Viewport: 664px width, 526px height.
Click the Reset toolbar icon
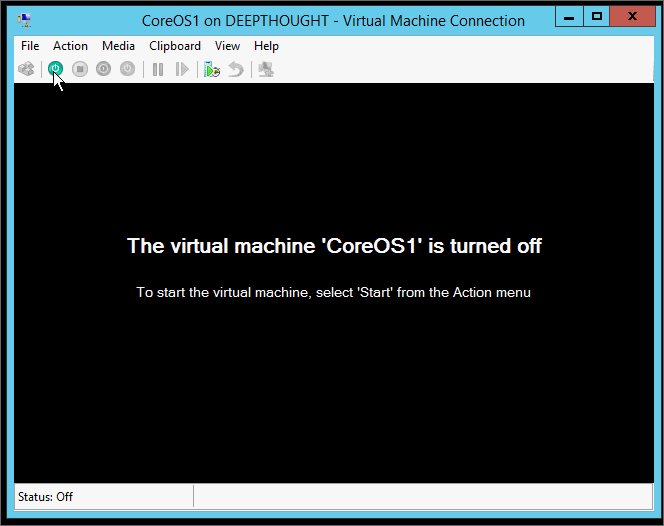click(182, 69)
